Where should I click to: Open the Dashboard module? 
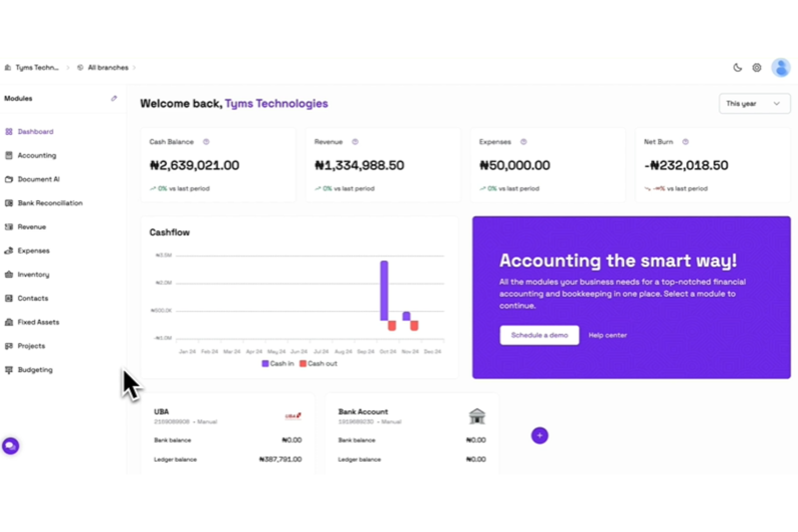coord(36,132)
